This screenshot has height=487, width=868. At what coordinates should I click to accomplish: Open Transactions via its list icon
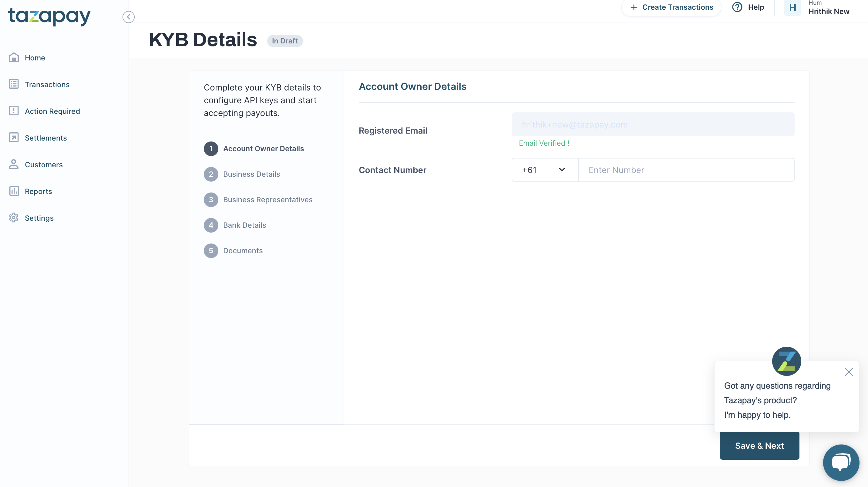[14, 84]
